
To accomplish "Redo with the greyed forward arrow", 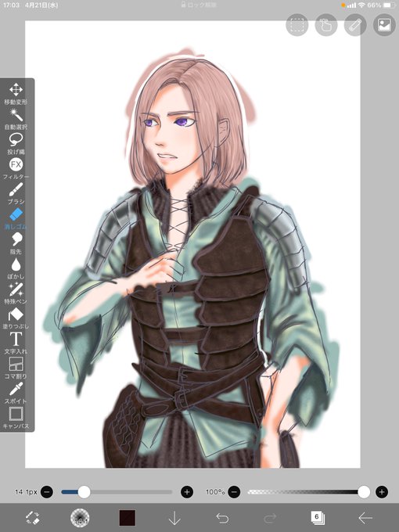I will tap(270, 518).
